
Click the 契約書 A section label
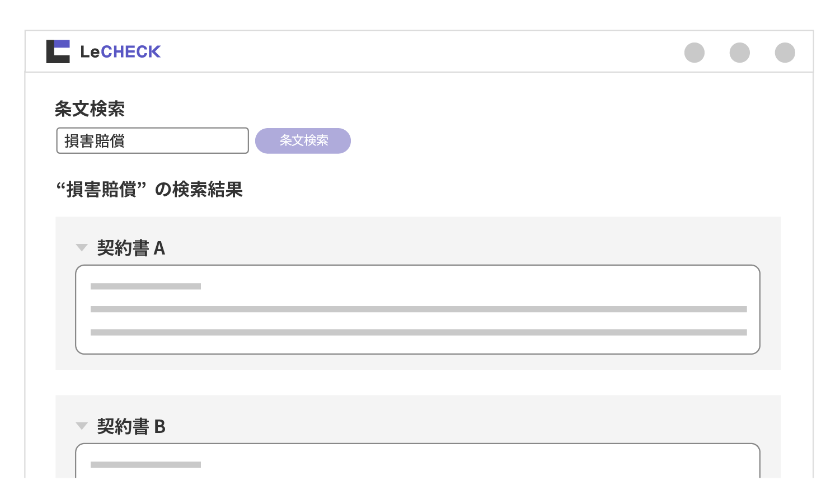pyautogui.click(x=133, y=247)
